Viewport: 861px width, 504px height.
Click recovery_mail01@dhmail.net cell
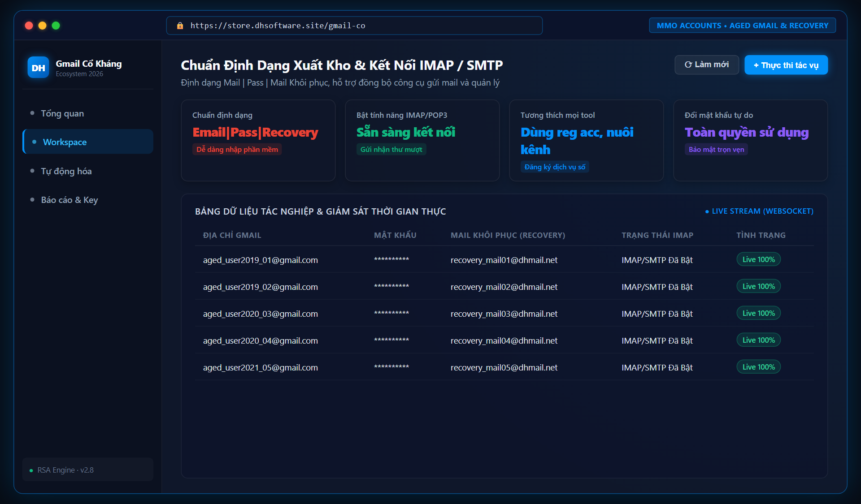tap(504, 260)
